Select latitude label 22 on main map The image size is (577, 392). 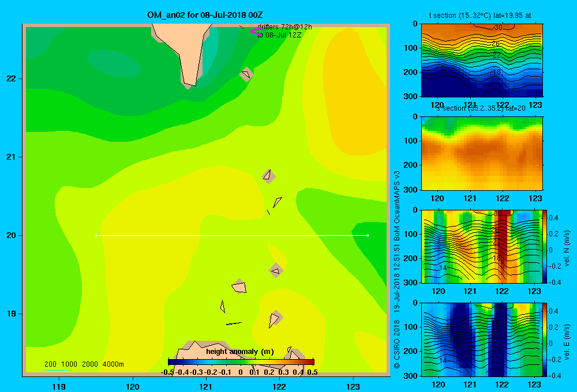tap(12, 78)
